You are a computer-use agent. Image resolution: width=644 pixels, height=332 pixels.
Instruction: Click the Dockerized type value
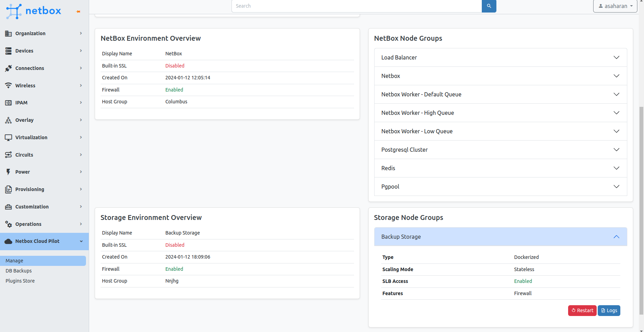click(x=526, y=257)
